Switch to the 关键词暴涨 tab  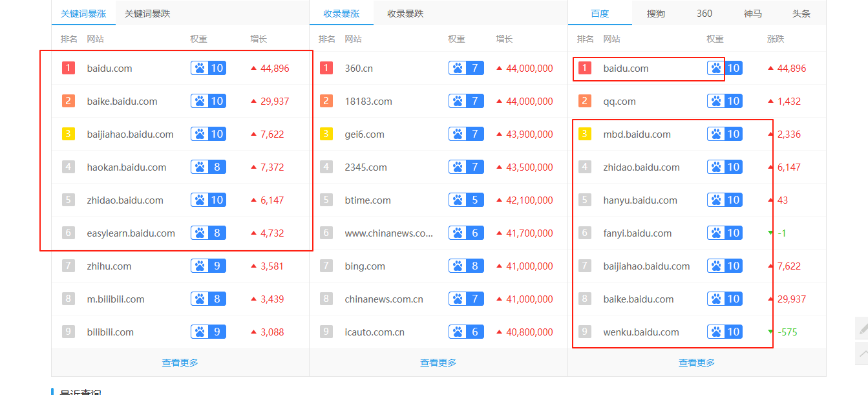(x=83, y=14)
